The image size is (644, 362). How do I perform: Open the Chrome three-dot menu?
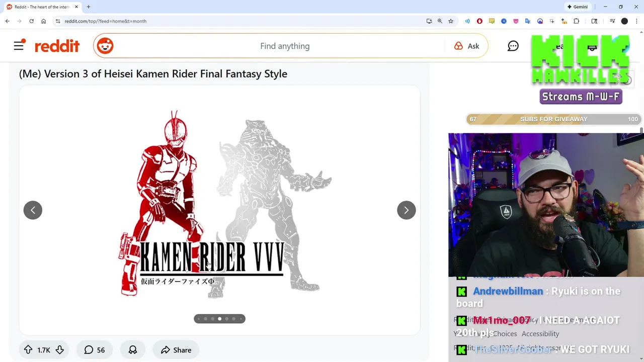(x=636, y=21)
